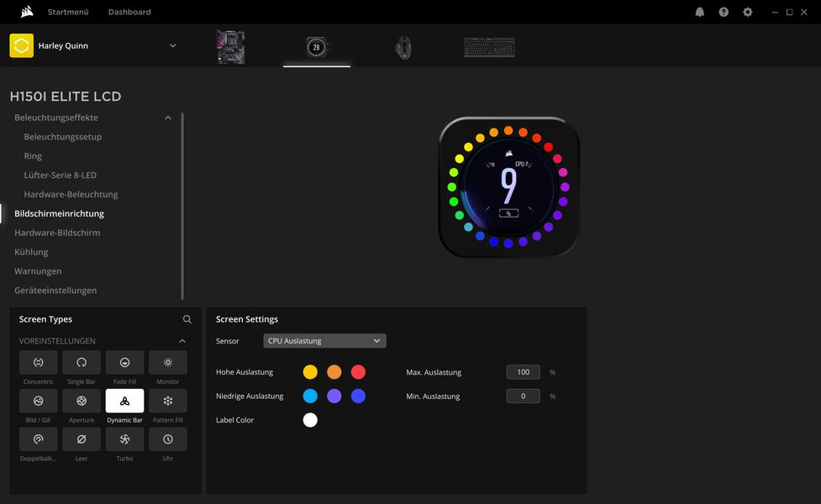Open the Hardware-Bildschirm section
821x504 pixels.
(x=57, y=233)
